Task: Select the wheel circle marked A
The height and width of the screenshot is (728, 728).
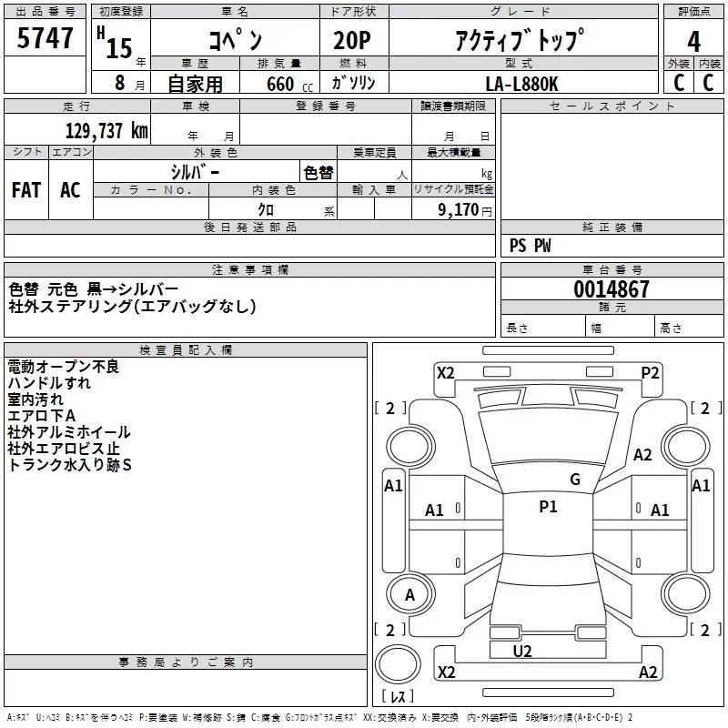Action: point(409,595)
